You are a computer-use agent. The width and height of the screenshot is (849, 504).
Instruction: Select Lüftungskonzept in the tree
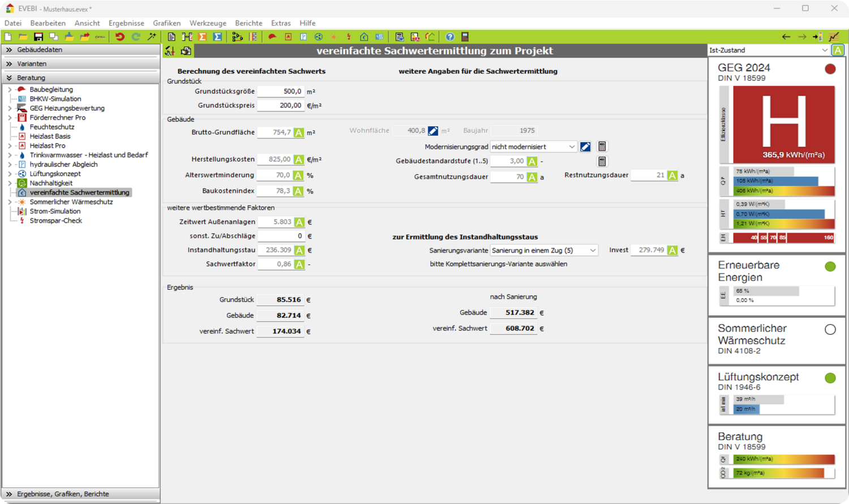click(x=55, y=174)
